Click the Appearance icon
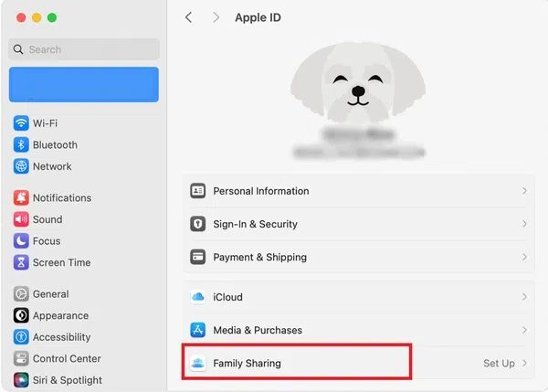 tap(21, 315)
